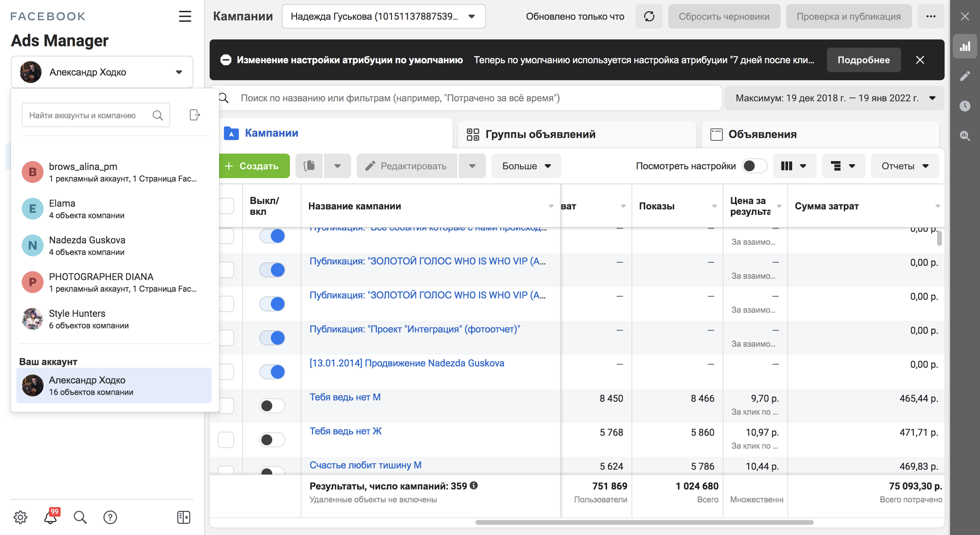Close the right side panel with X
The width and height of the screenshot is (980, 535).
click(965, 16)
